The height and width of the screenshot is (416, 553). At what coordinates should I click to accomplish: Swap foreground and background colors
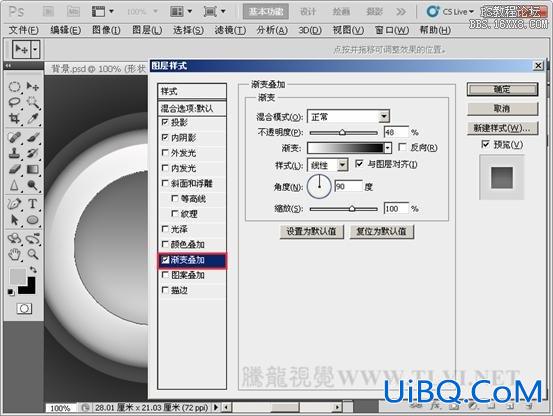[x=33, y=270]
